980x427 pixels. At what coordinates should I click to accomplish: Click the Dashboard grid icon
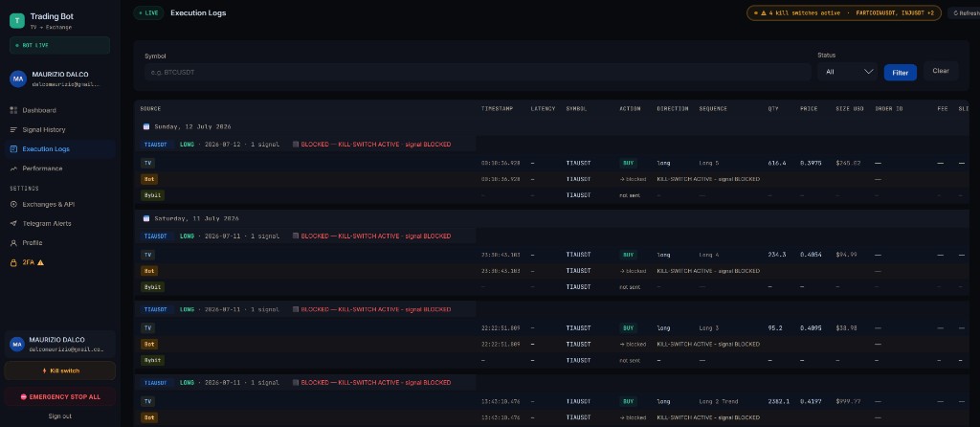(x=13, y=110)
